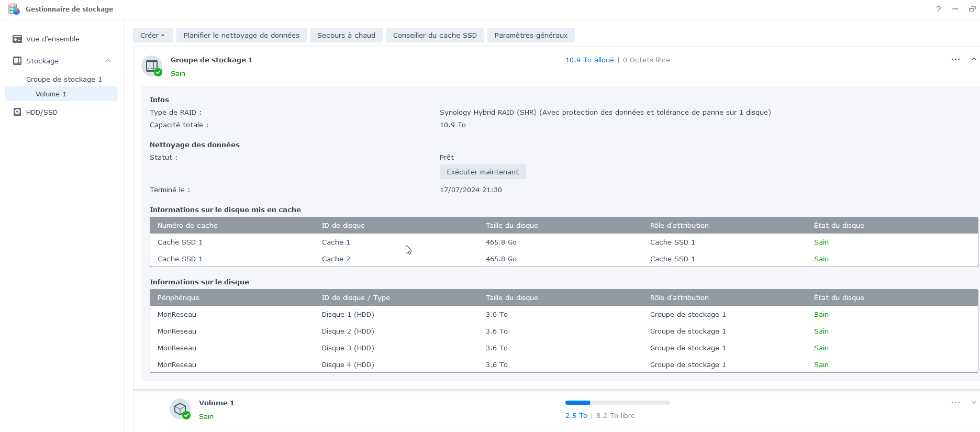
Task: Open more options menu for Volume 1
Action: (x=955, y=403)
